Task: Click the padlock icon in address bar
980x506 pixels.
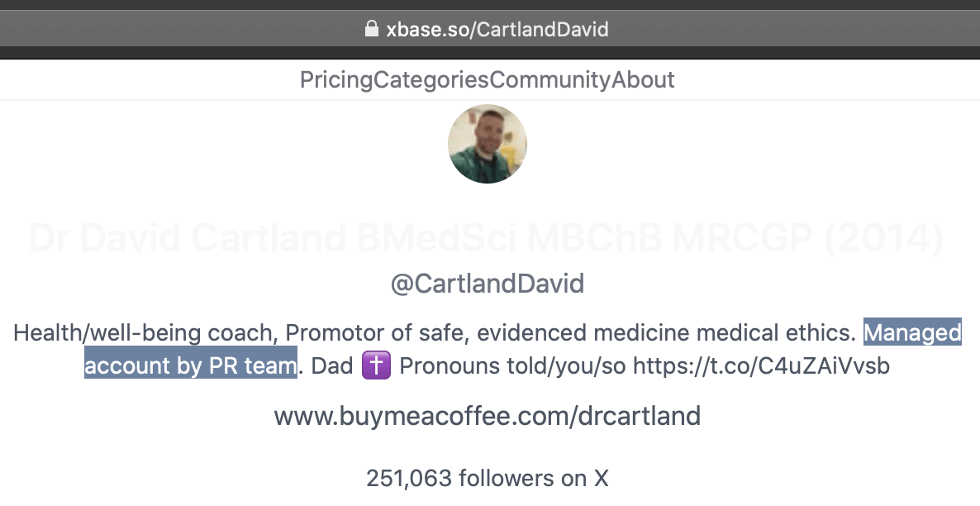Action: [x=372, y=29]
